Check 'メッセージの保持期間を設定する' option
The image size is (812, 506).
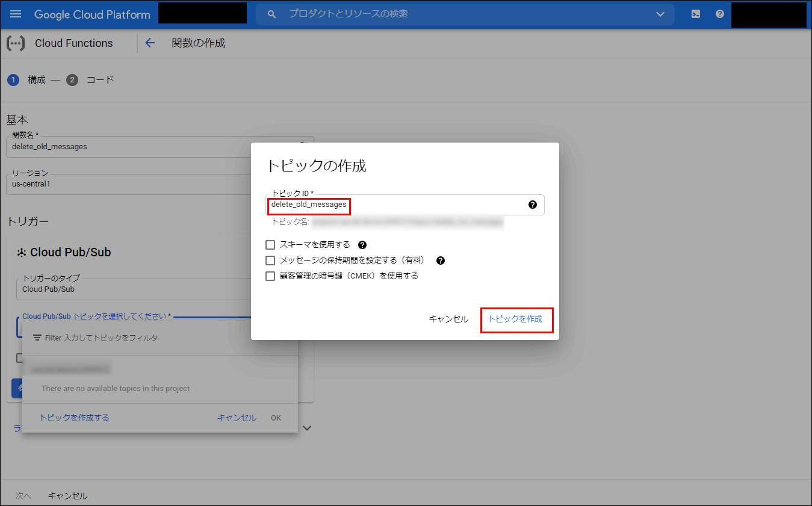pyautogui.click(x=270, y=261)
